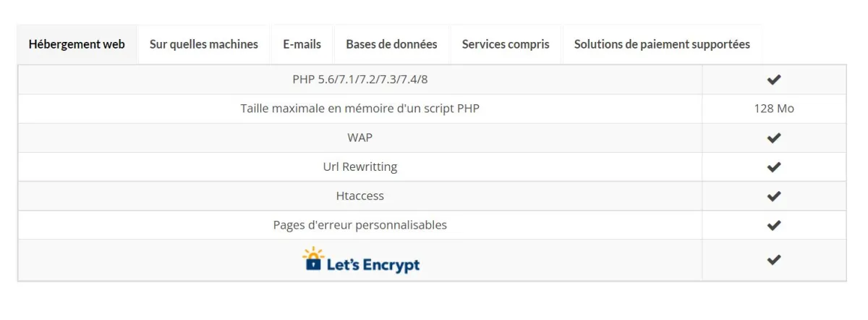Viewport: 868px width, 320px height.
Task: Click the Htaccess row checkmark
Action: click(x=773, y=196)
